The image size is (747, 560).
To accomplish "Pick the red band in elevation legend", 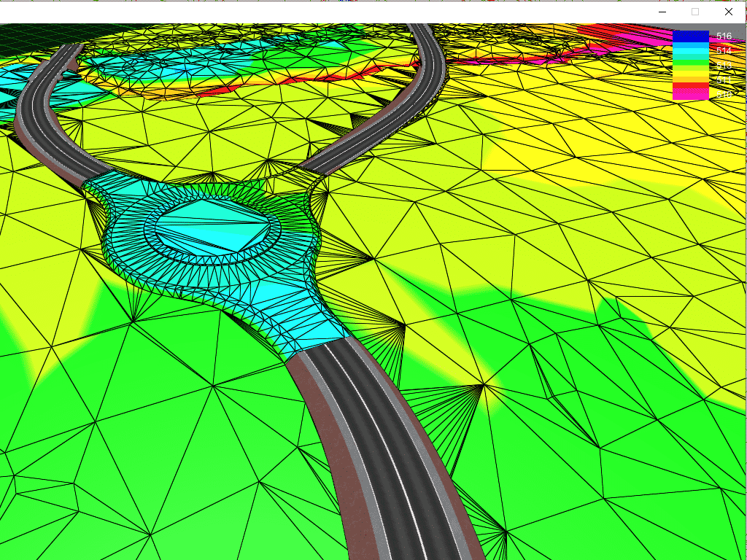I will tap(690, 87).
